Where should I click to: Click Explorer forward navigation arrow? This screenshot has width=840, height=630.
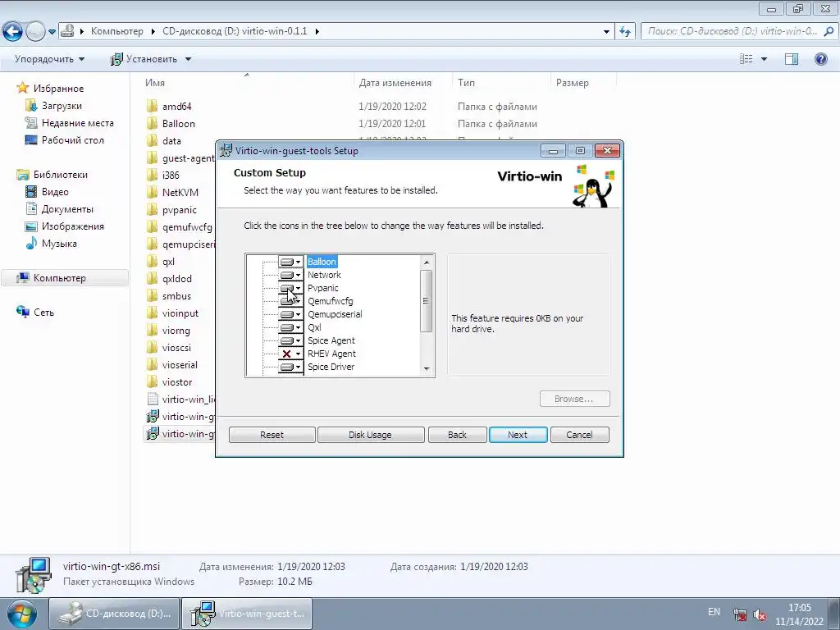pyautogui.click(x=35, y=32)
